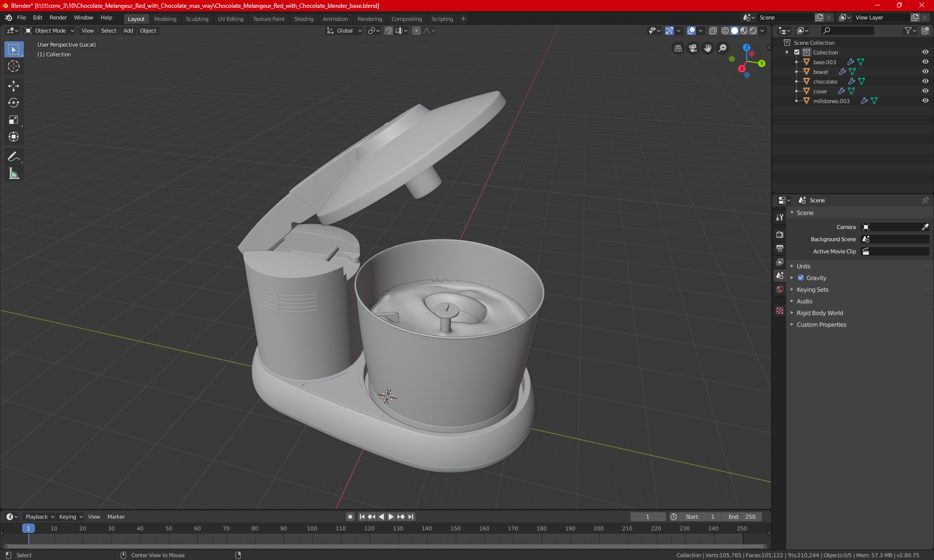Image resolution: width=934 pixels, height=560 pixels.
Task: Select the Move tool in toolbar
Action: tap(14, 86)
